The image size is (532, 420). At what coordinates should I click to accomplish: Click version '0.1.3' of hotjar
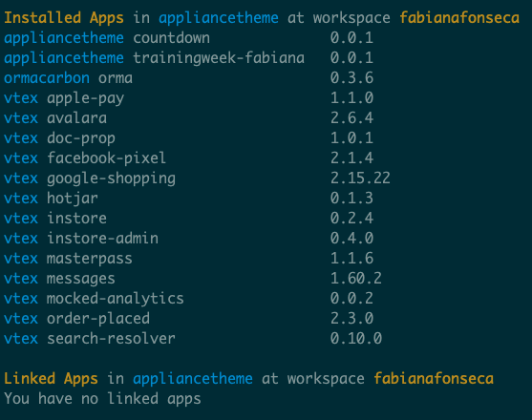tap(351, 198)
